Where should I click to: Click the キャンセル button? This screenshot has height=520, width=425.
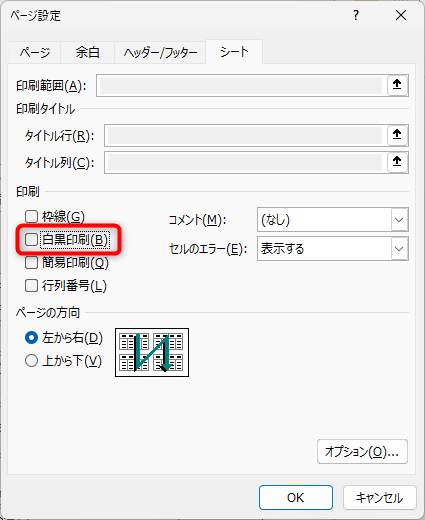(x=379, y=498)
